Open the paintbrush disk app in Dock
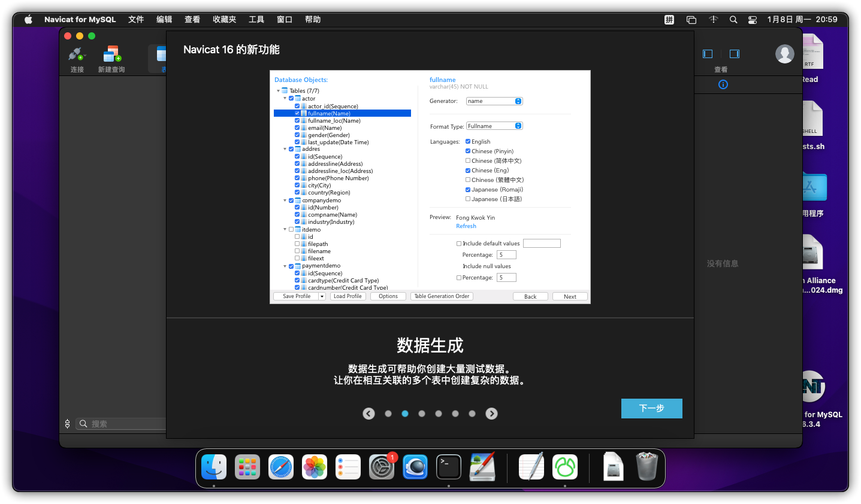861x504 pixels. click(x=482, y=467)
